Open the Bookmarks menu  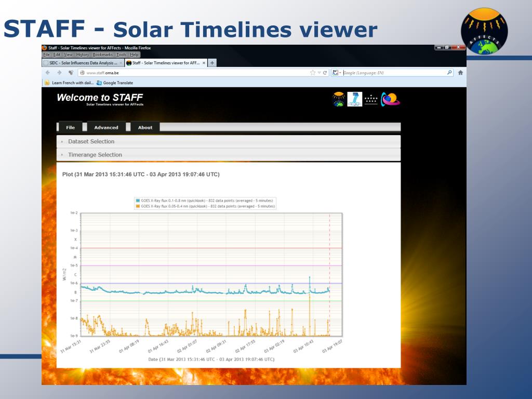102,55
